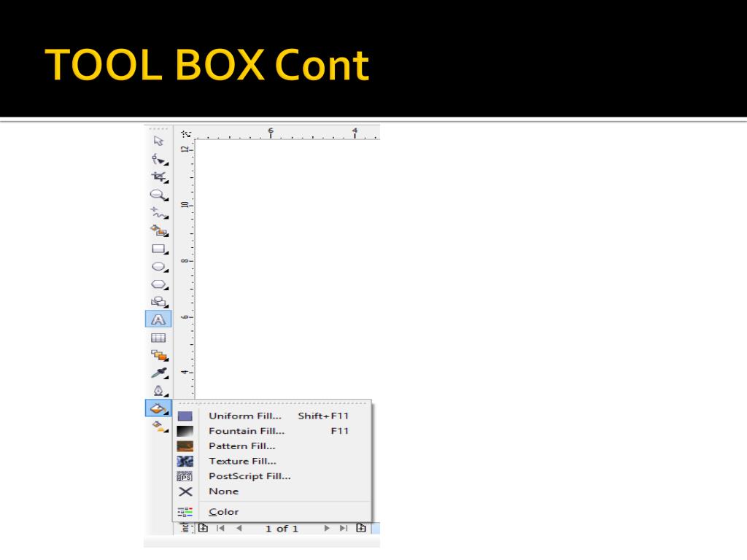Open the Color docker entry
The width and height of the screenshot is (747, 560).
273,512
